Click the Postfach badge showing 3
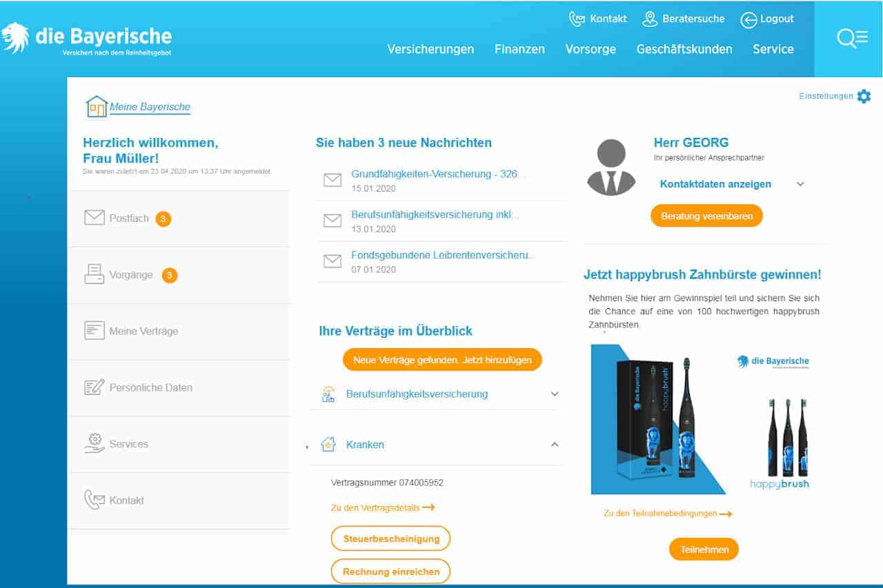 [x=163, y=219]
